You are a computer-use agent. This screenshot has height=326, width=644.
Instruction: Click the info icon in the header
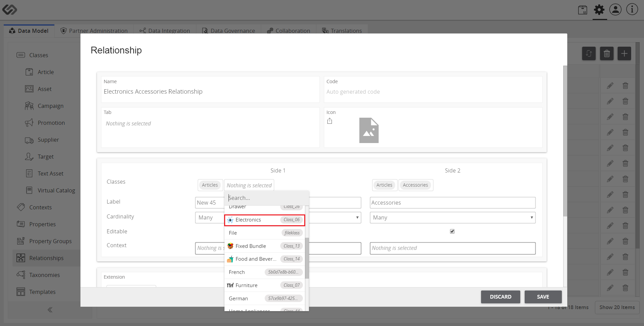(x=632, y=9)
